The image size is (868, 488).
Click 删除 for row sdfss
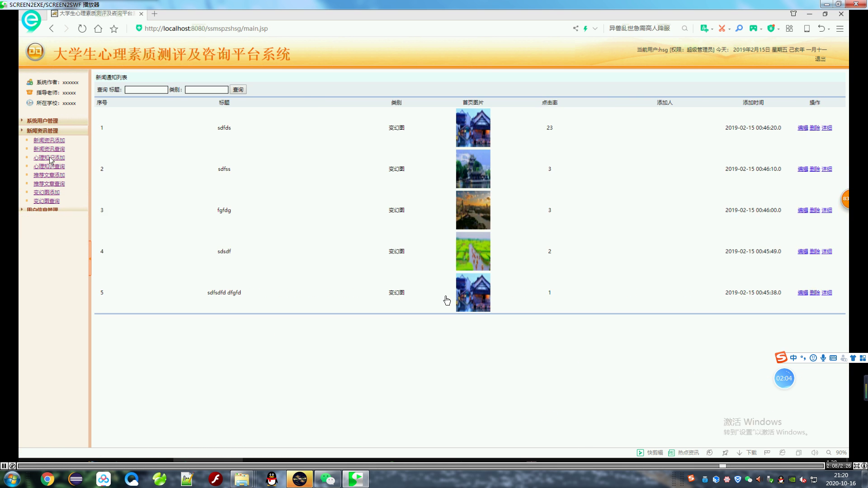815,169
